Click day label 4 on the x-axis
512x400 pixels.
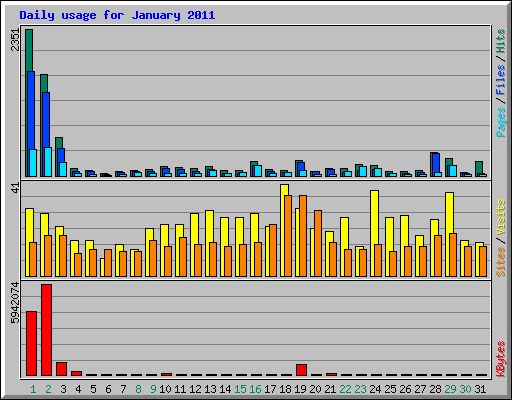(78, 389)
